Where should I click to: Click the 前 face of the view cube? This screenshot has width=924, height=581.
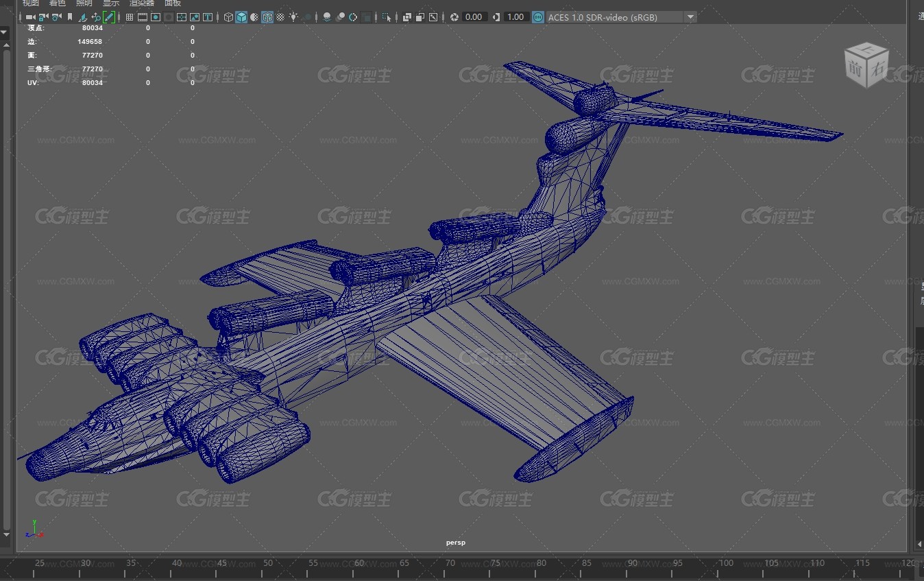856,69
